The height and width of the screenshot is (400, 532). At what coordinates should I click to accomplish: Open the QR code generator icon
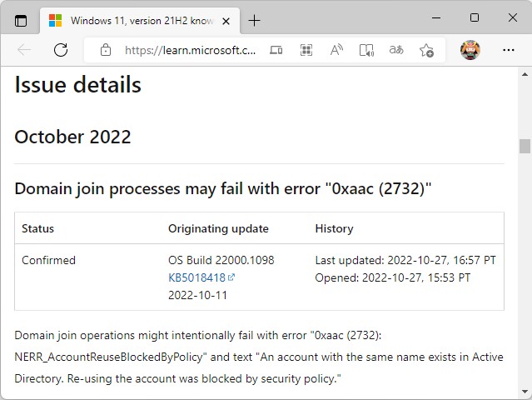click(x=306, y=50)
